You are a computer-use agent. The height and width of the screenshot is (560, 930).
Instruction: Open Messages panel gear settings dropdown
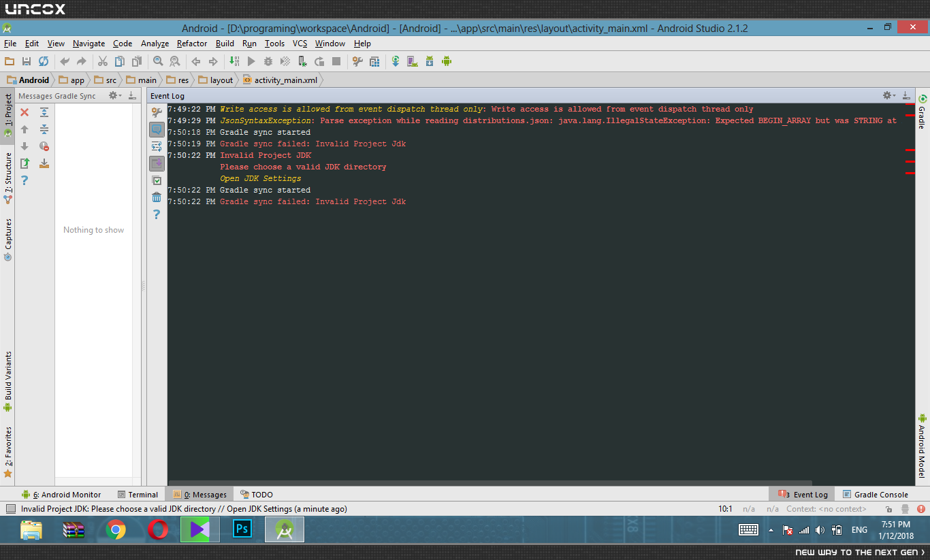[x=115, y=96]
